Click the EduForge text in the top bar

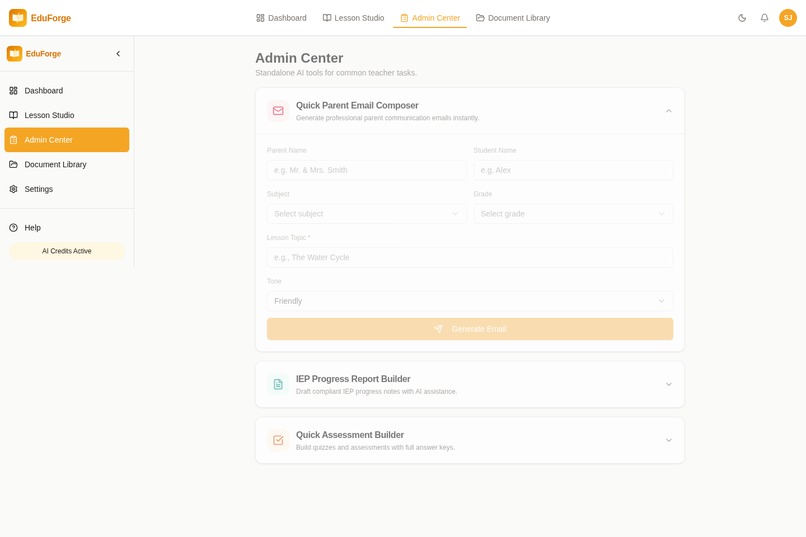tap(51, 18)
